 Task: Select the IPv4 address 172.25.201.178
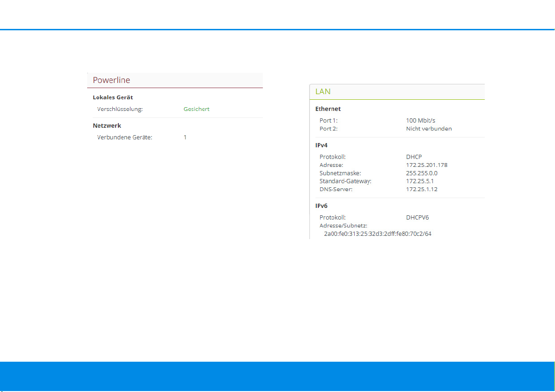click(x=426, y=165)
